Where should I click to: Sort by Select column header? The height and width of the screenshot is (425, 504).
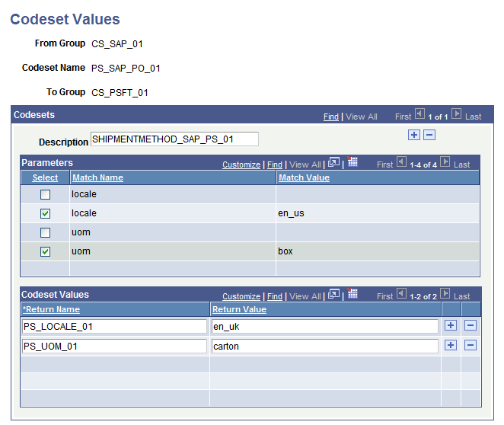pyautogui.click(x=45, y=177)
